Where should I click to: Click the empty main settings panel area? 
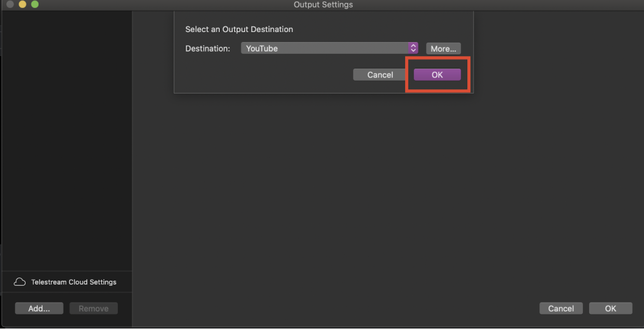(388, 197)
